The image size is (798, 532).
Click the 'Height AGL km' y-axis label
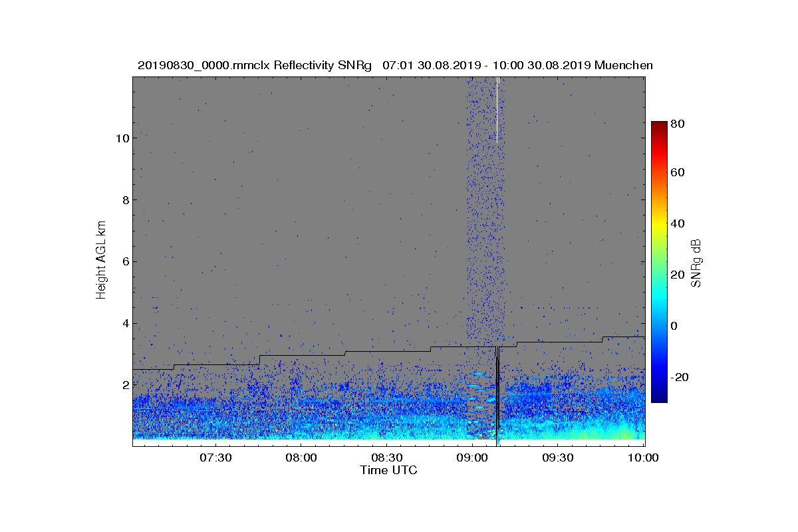[101, 261]
